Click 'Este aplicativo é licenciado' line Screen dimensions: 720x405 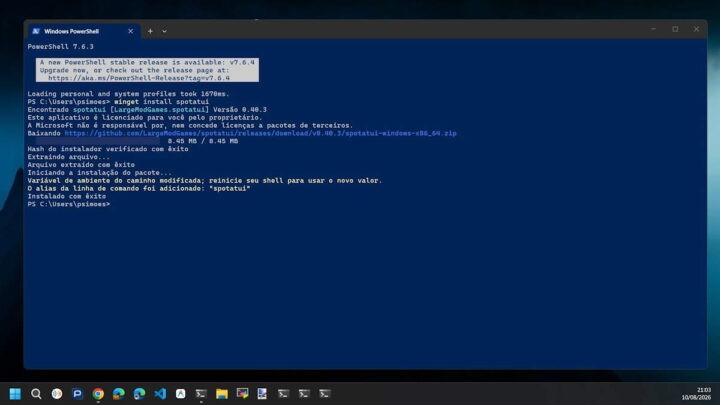(145, 118)
